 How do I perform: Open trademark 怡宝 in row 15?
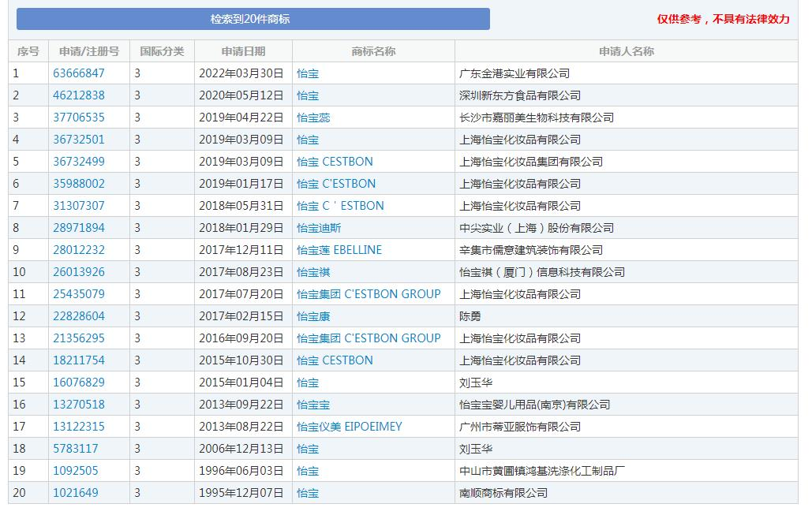308,383
